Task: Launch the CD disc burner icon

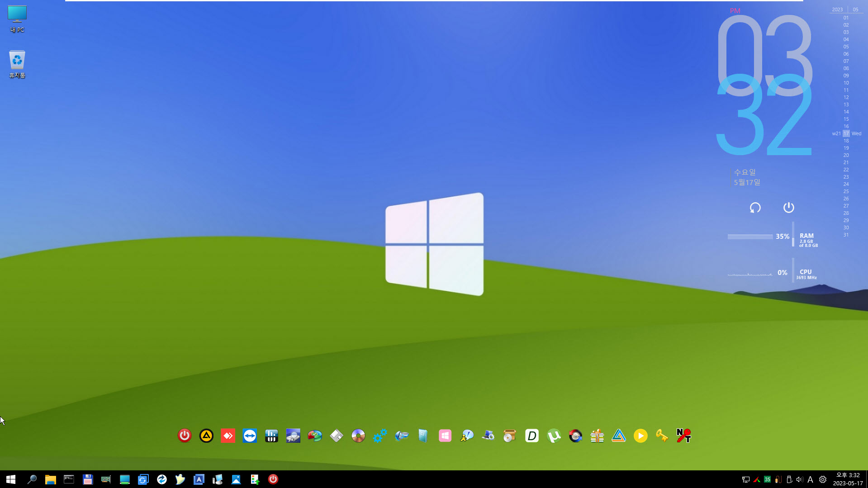Action: click(x=358, y=436)
